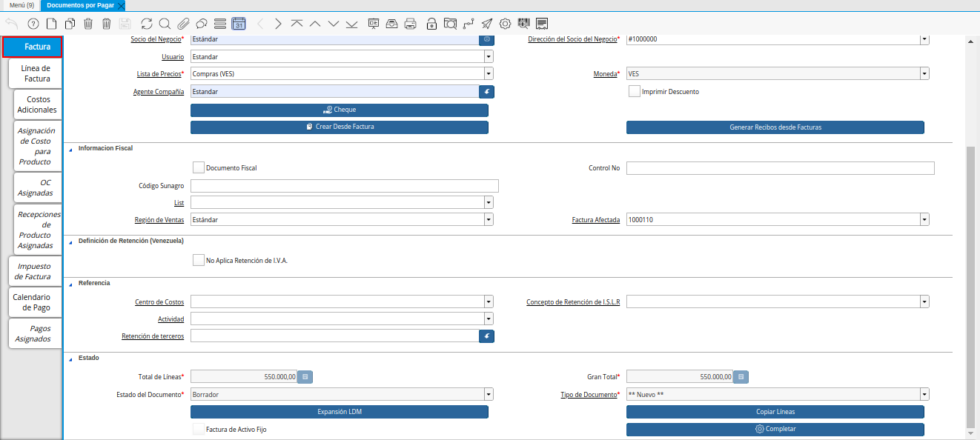Click the Refresh arrows toolbar icon
The width and height of the screenshot is (980, 440).
tap(146, 24)
